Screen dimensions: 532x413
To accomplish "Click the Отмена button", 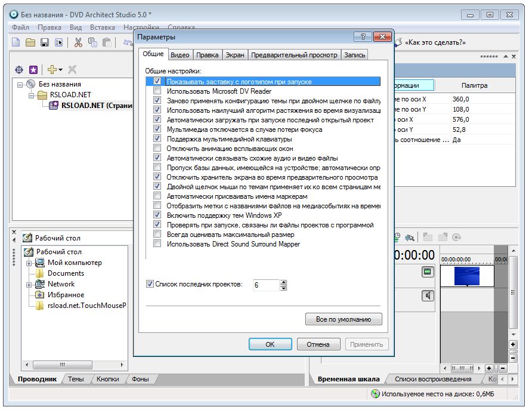I will coord(318,344).
